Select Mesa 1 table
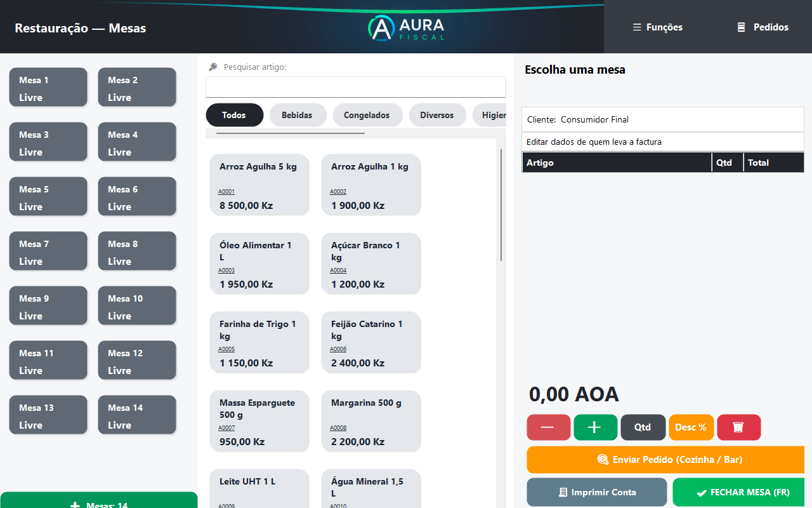The image size is (812, 508). point(48,88)
